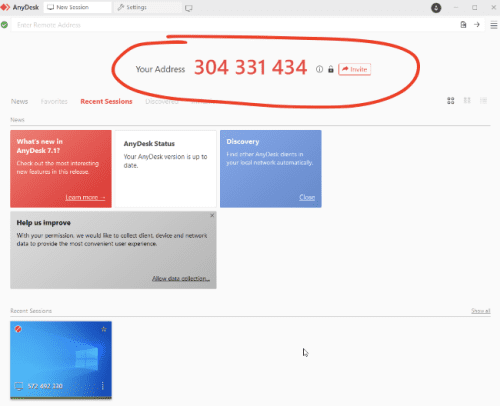
Task: Click the Allow data collection link
Action: click(181, 278)
